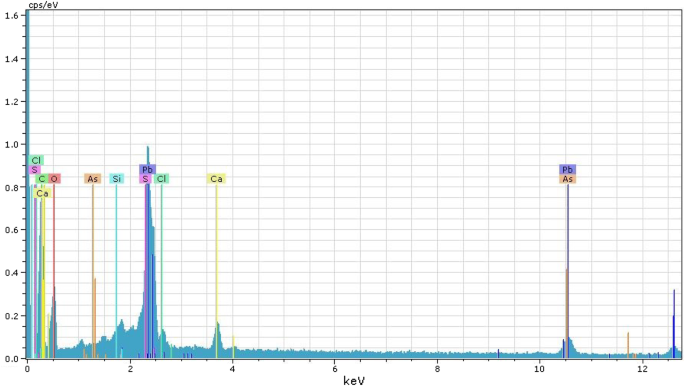Select the Ca label below the C label
The image size is (685, 386).
[42, 193]
